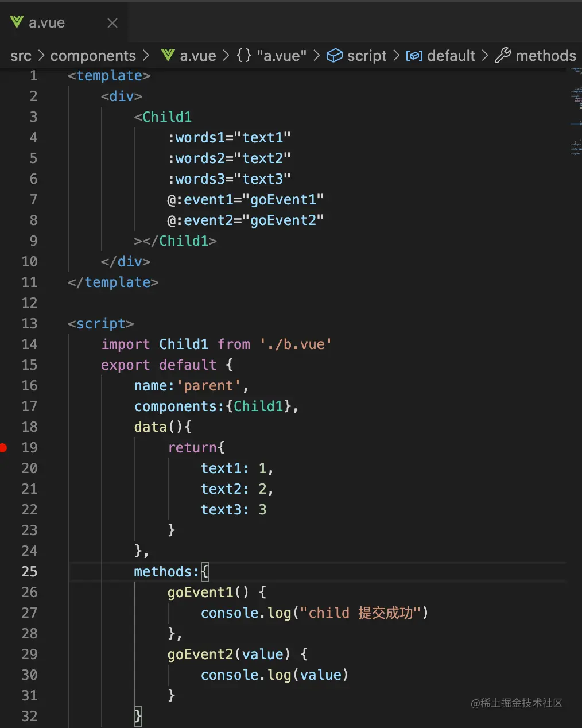This screenshot has height=728, width=582.
Task: Click the Vue logo icon in the a.vue tab
Action: pyautogui.click(x=17, y=22)
